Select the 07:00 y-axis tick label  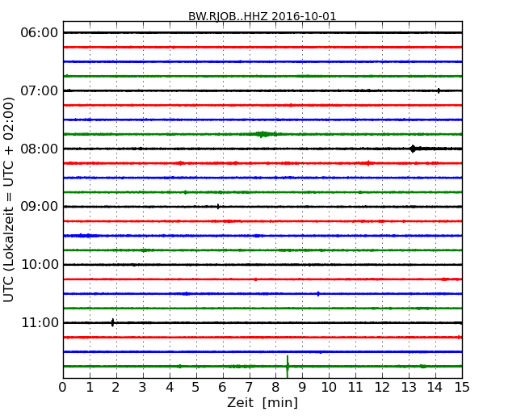40,90
